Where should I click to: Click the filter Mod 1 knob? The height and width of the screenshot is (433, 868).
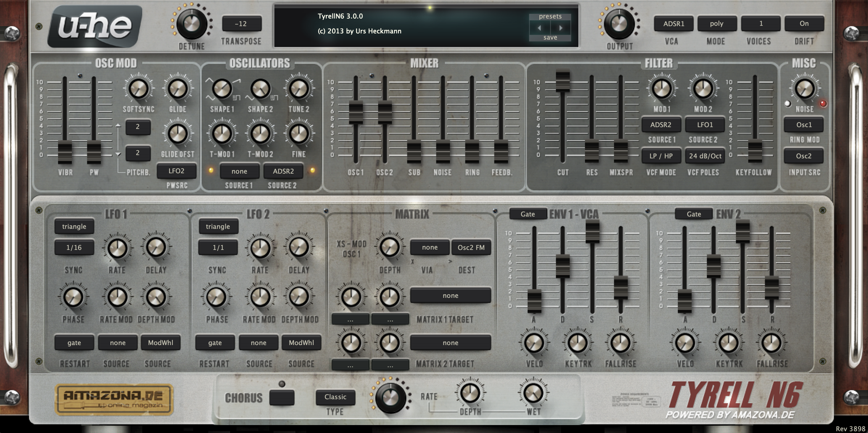click(662, 89)
